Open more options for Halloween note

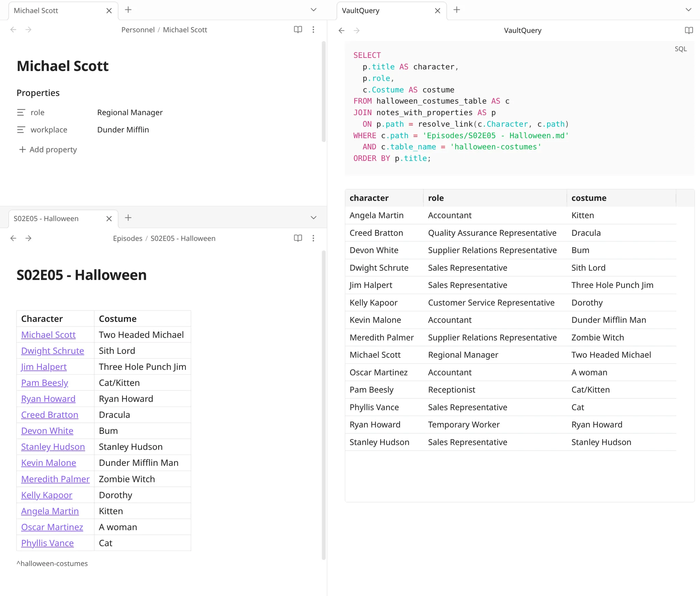pyautogui.click(x=313, y=238)
